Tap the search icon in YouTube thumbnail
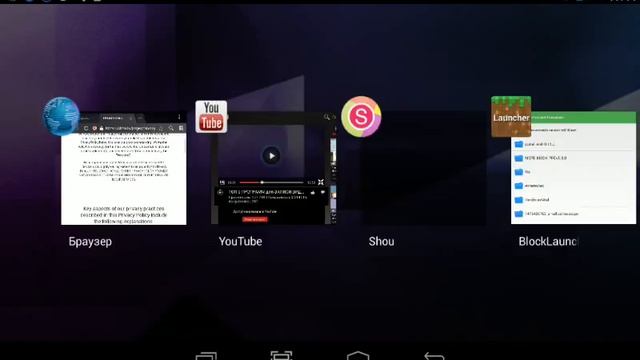 (327, 117)
